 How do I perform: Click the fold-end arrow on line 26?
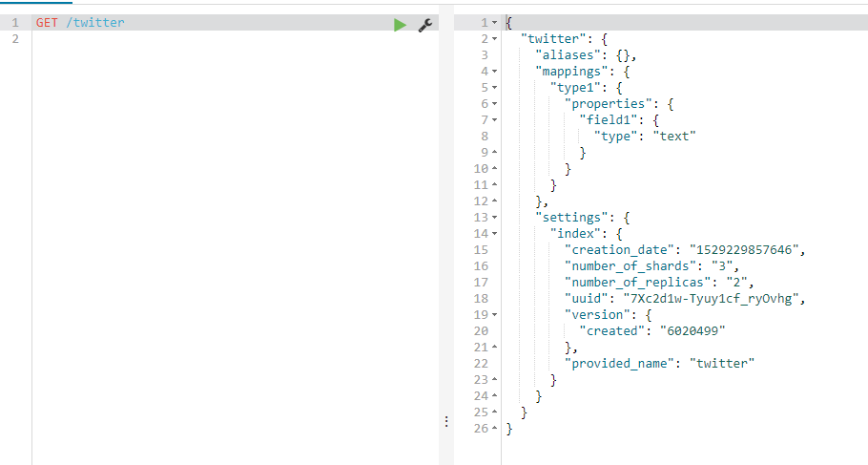495,429
